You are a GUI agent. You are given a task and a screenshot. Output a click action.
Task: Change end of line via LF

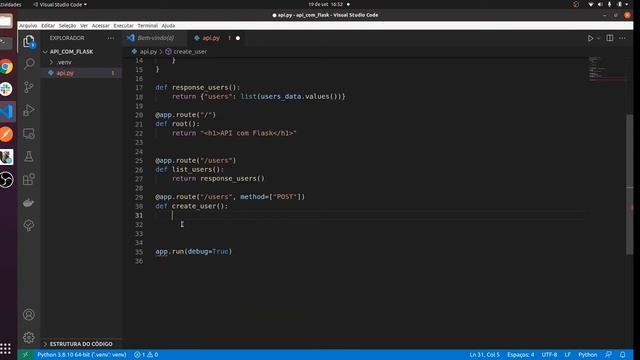pos(567,355)
